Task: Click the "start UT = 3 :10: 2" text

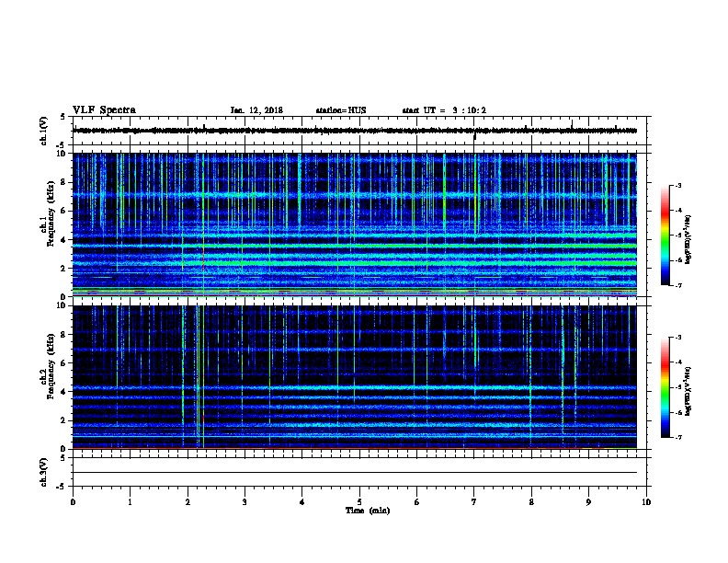Action: pyautogui.click(x=444, y=110)
